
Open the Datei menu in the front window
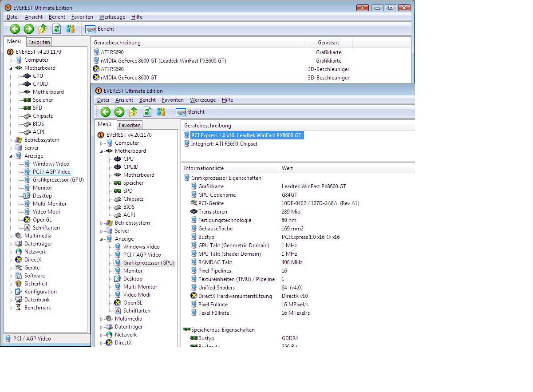tap(103, 100)
